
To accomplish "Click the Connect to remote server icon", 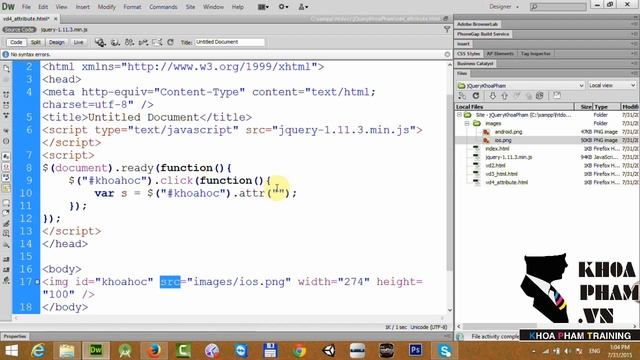I will (462, 96).
